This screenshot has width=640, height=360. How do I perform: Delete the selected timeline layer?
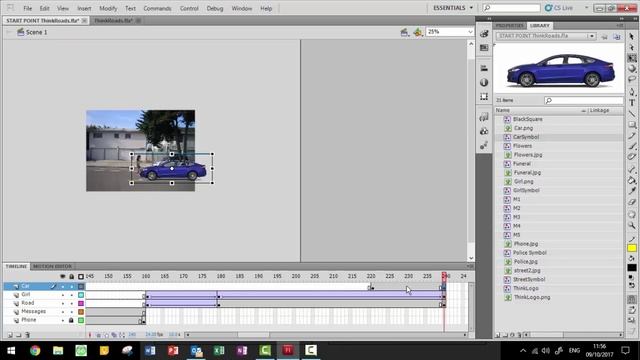tap(27, 335)
